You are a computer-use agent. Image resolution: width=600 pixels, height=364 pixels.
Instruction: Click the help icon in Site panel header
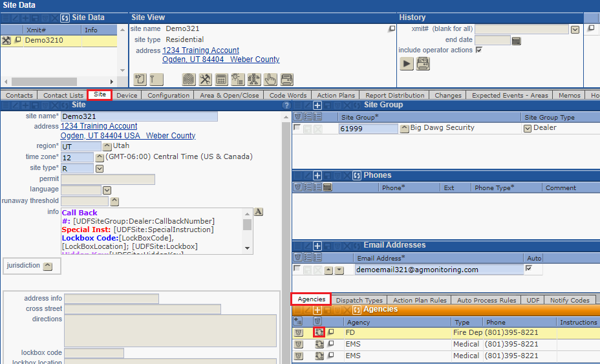point(286,105)
